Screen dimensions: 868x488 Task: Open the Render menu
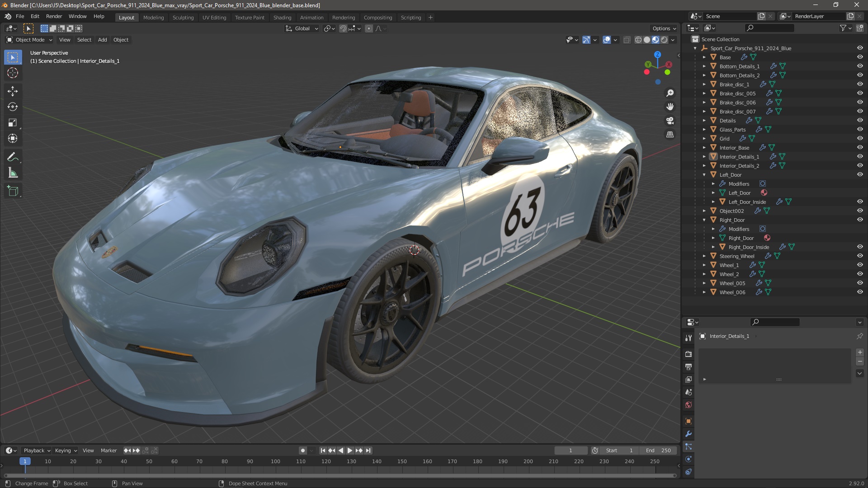[x=54, y=16]
